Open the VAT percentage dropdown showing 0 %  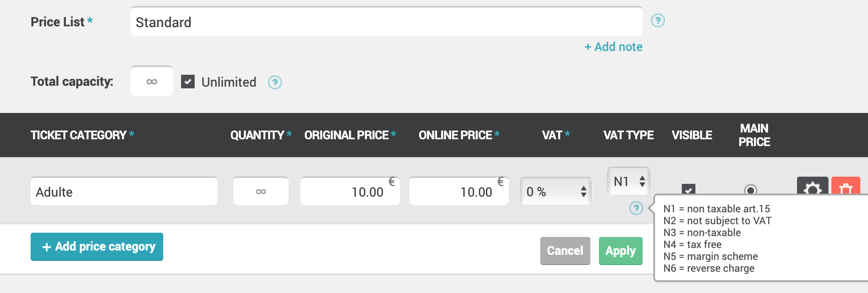pyautogui.click(x=556, y=192)
